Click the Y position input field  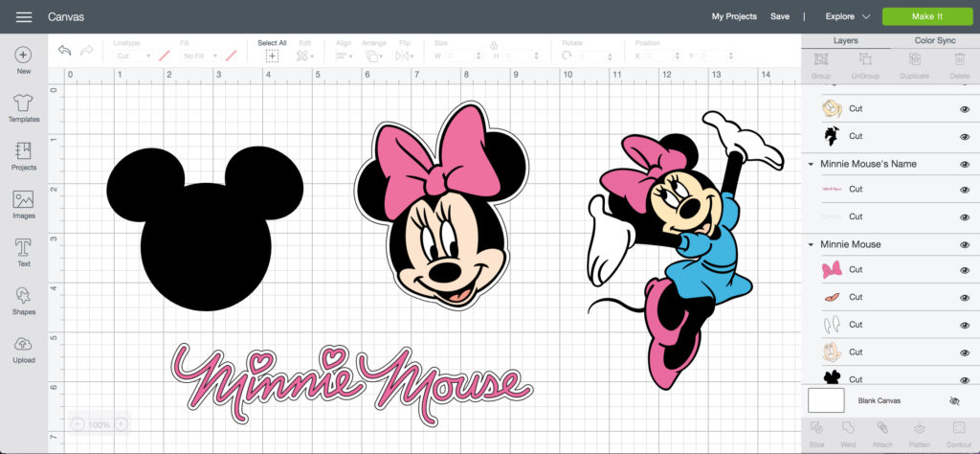pos(716,56)
